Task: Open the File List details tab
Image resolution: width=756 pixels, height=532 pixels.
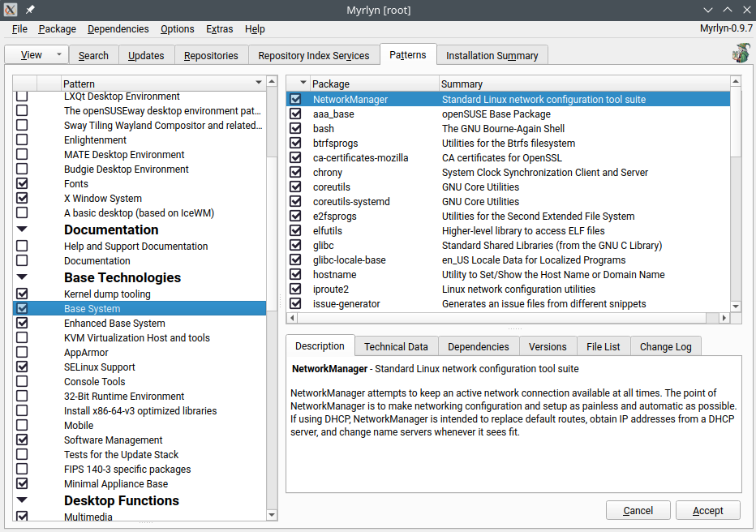Action: (603, 346)
